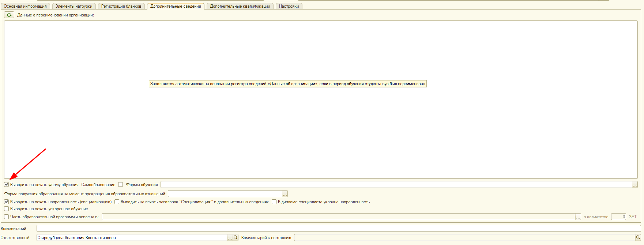Click ellipsis select button in Ответственный field

coord(230,238)
